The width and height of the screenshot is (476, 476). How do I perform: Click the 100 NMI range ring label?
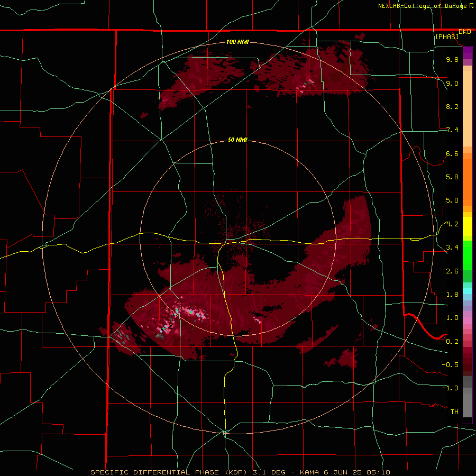tap(237, 42)
